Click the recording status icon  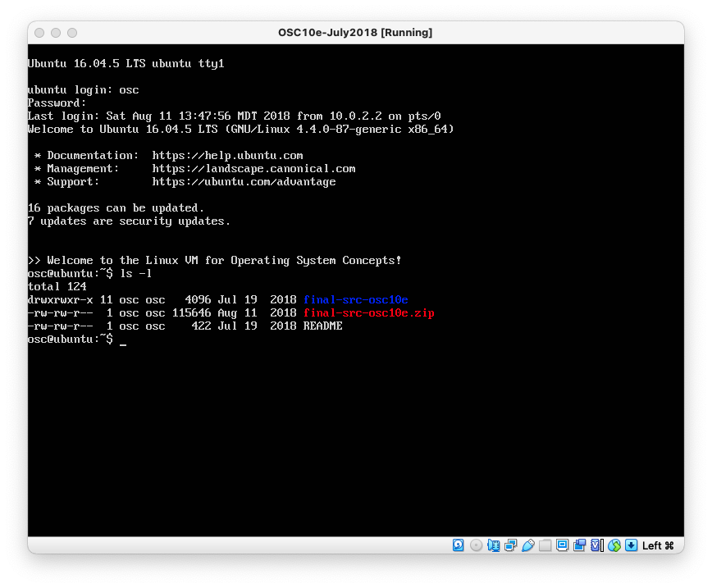(579, 545)
